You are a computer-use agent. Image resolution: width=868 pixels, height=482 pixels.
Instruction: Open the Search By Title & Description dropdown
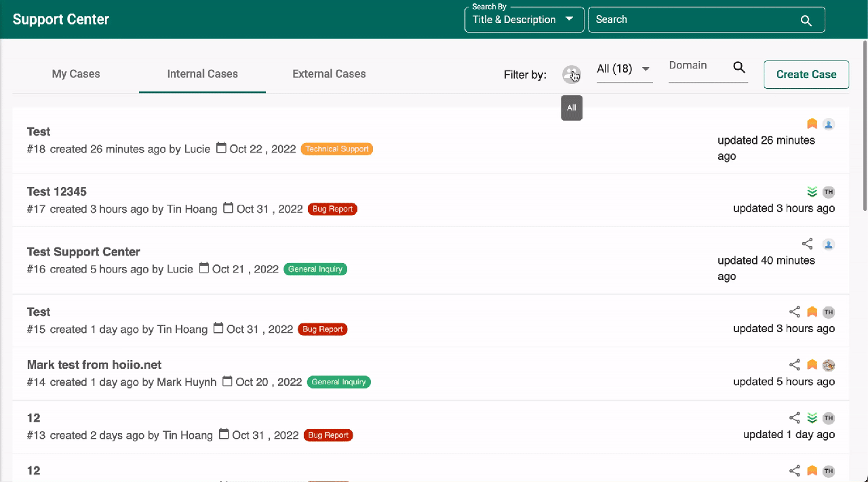click(x=524, y=20)
